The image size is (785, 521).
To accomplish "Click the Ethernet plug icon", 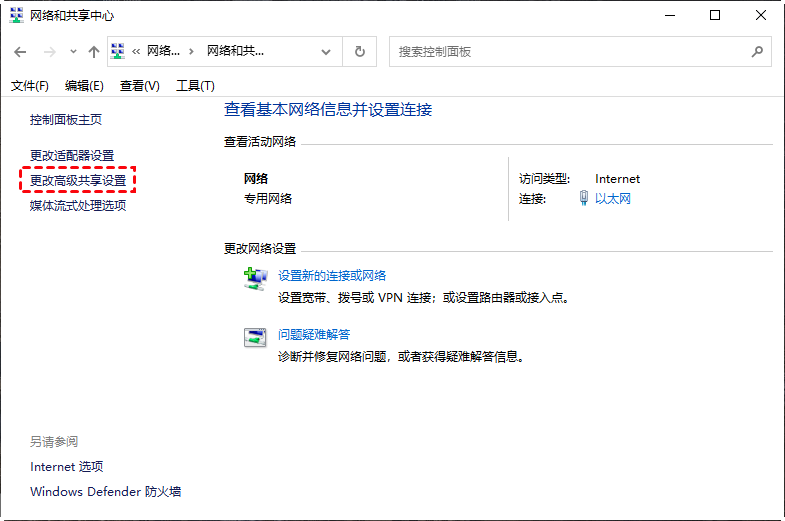I will pos(584,198).
